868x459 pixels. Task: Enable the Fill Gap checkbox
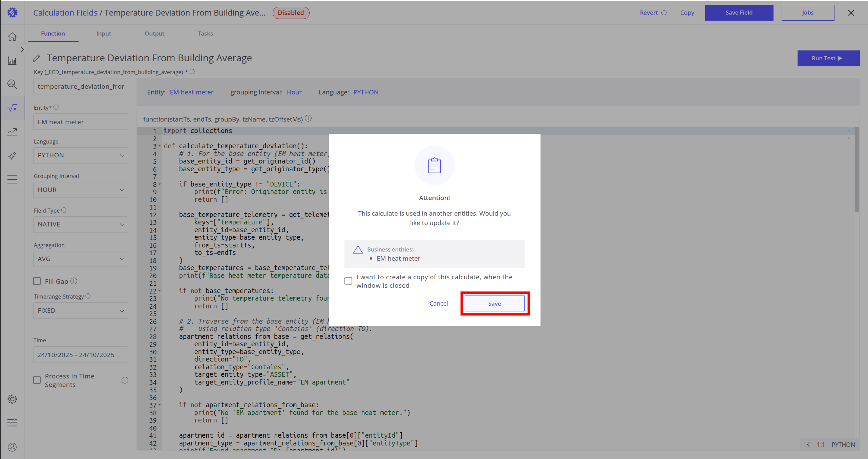coord(37,281)
